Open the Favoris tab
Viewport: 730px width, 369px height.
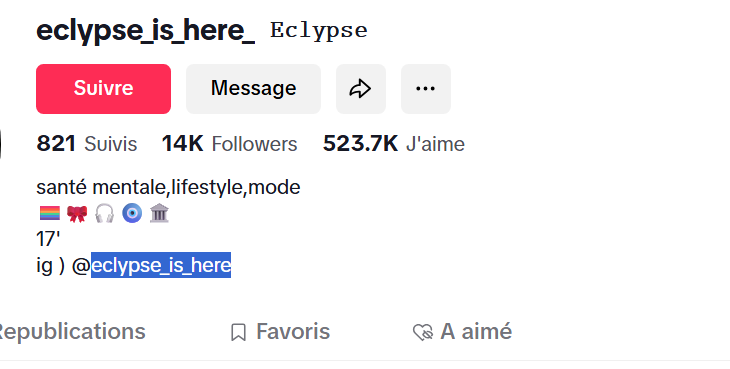280,332
